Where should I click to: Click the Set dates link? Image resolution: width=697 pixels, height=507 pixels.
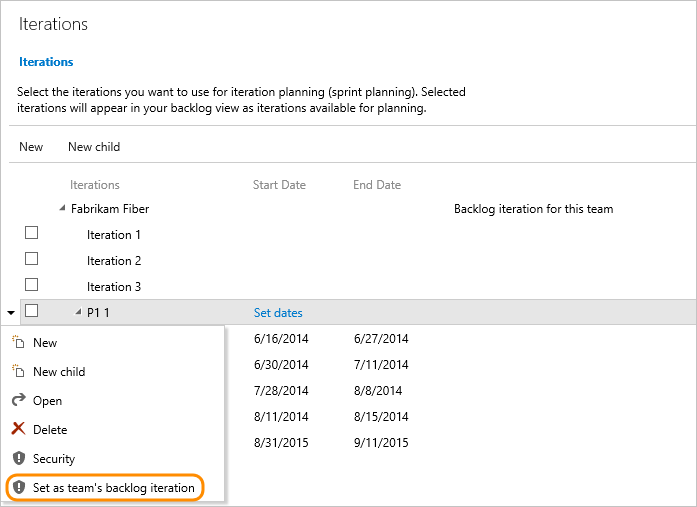click(x=278, y=313)
